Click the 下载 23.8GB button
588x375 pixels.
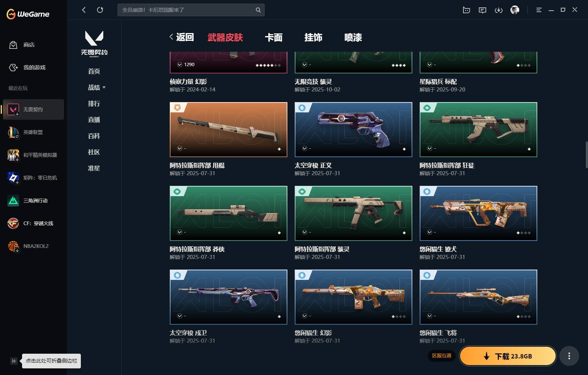tap(508, 356)
